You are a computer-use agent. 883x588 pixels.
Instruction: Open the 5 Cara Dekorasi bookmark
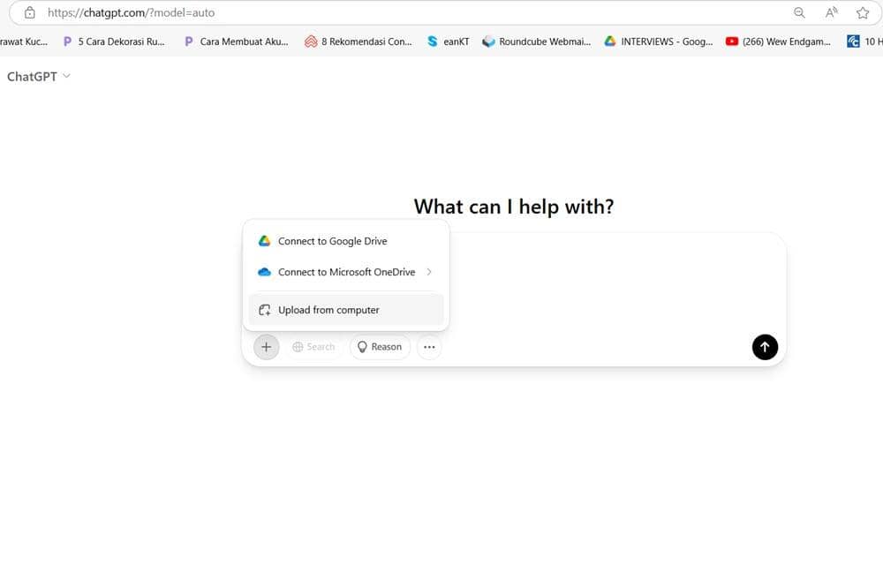tap(113, 41)
